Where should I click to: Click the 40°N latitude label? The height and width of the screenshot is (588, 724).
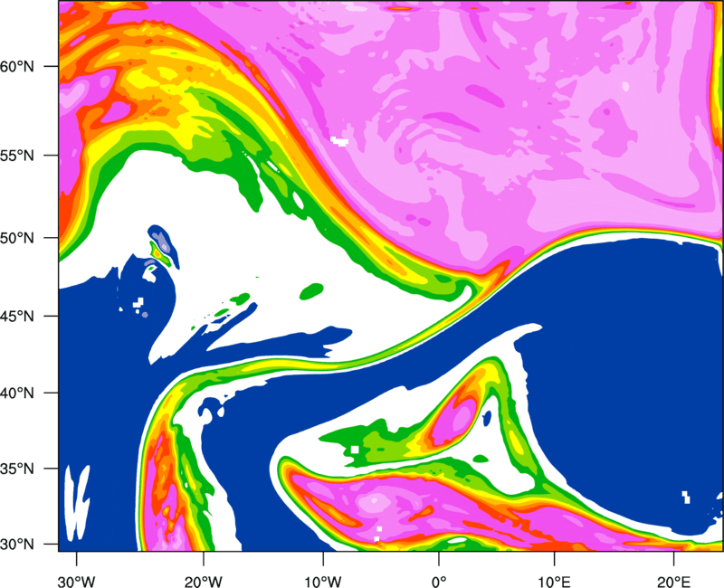click(17, 394)
